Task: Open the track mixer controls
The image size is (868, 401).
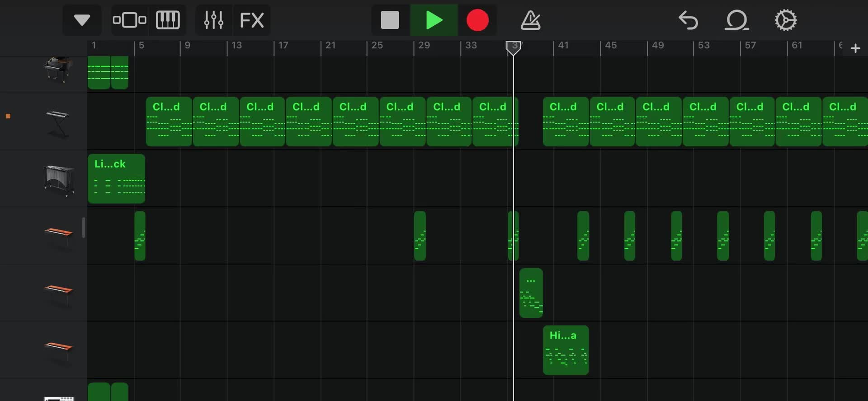Action: (213, 20)
